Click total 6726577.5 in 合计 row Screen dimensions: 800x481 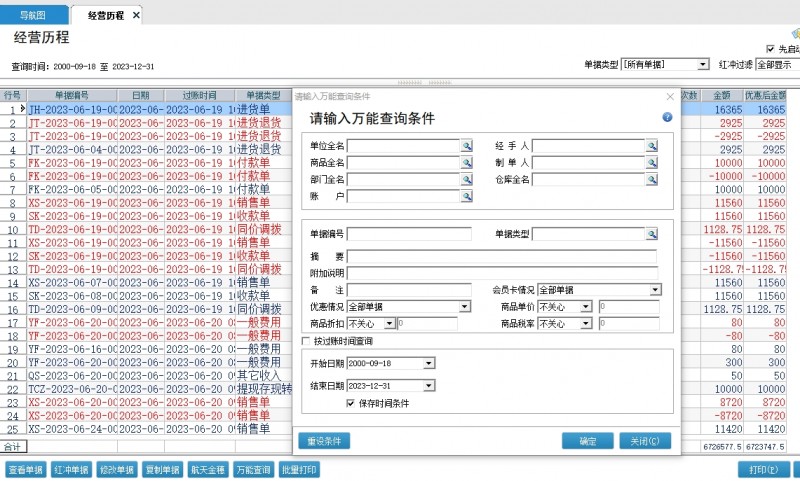click(x=722, y=447)
